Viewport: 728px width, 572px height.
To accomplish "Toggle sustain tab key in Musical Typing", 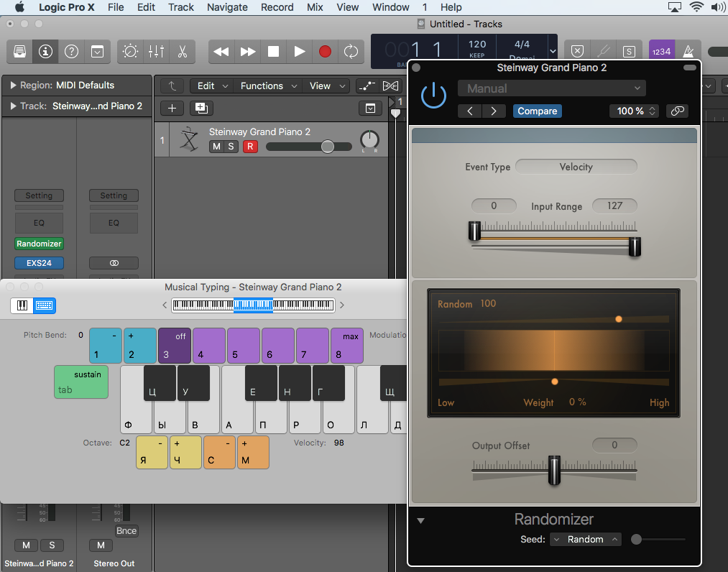I will pos(81,382).
